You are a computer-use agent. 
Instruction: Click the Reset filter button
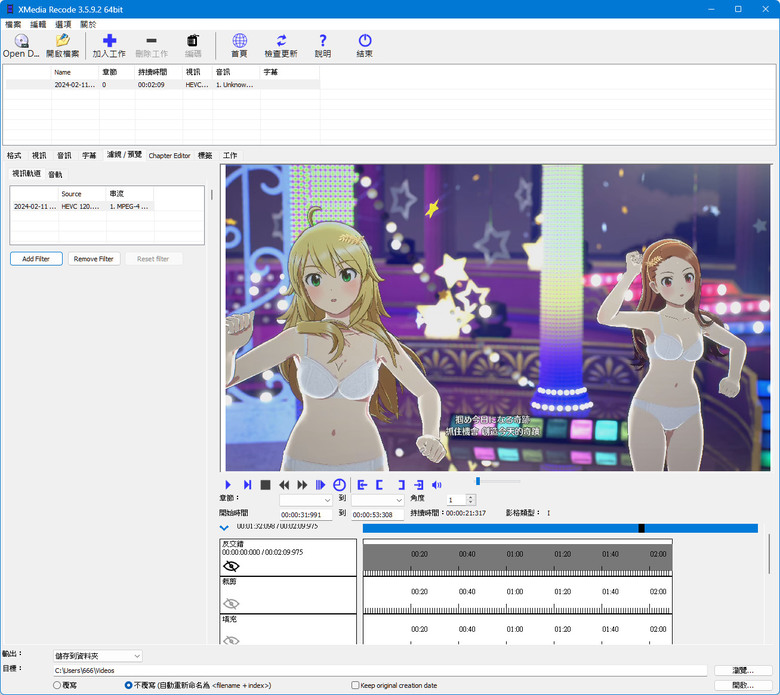(x=153, y=259)
